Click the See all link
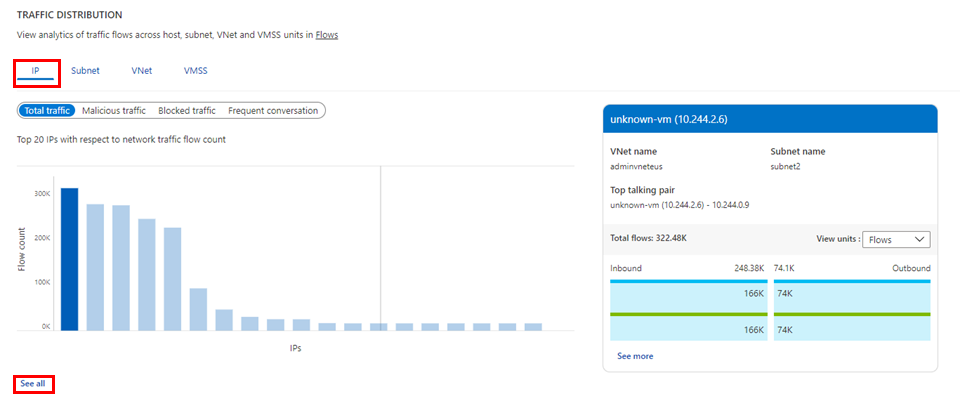Screen dimensions: 960x404 33,384
